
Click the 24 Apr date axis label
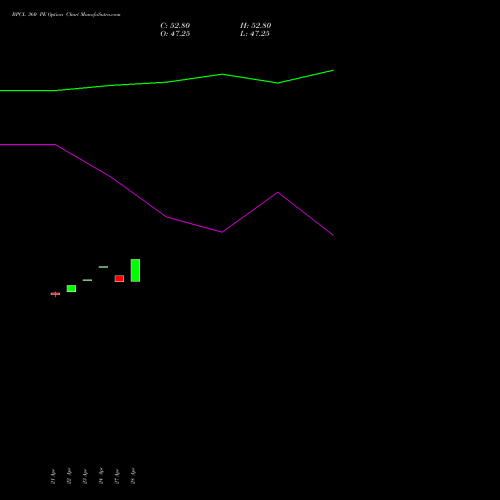(x=101, y=476)
